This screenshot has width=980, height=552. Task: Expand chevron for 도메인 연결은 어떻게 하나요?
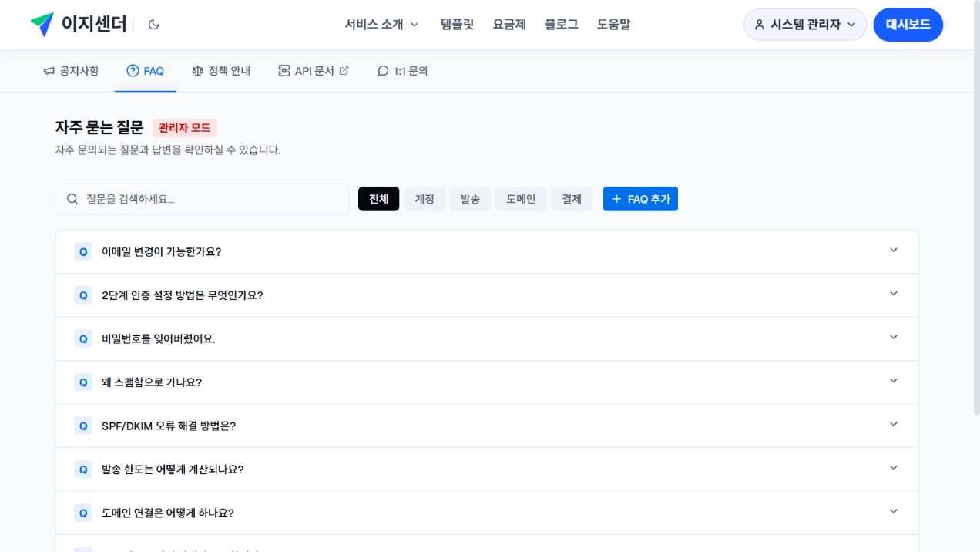(x=894, y=511)
